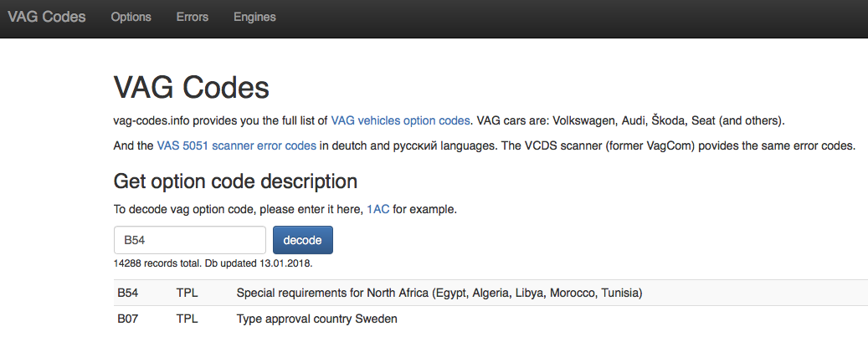Click the 14288 records total note
This screenshot has height=342, width=868.
point(213,263)
